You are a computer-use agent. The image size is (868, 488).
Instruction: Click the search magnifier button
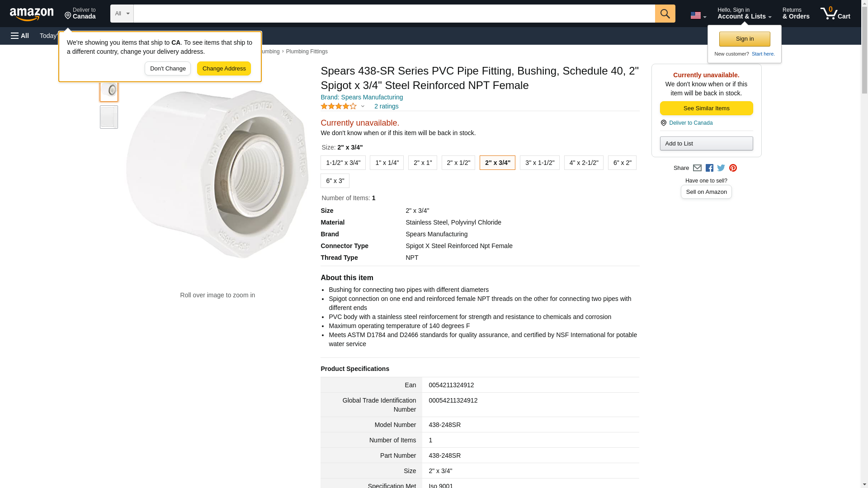665,14
